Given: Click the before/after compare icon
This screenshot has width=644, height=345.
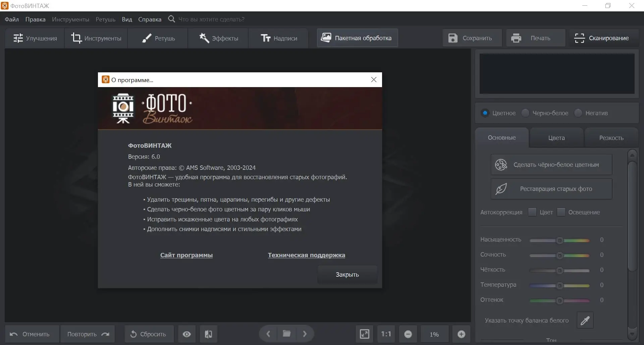Looking at the screenshot, I should click(208, 334).
